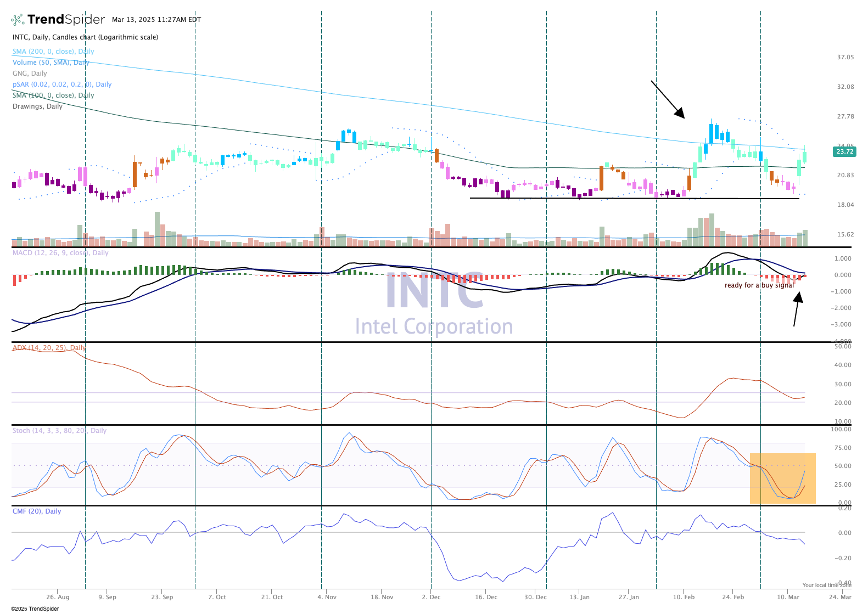Select the horizontal support line drawing

(x=634, y=198)
